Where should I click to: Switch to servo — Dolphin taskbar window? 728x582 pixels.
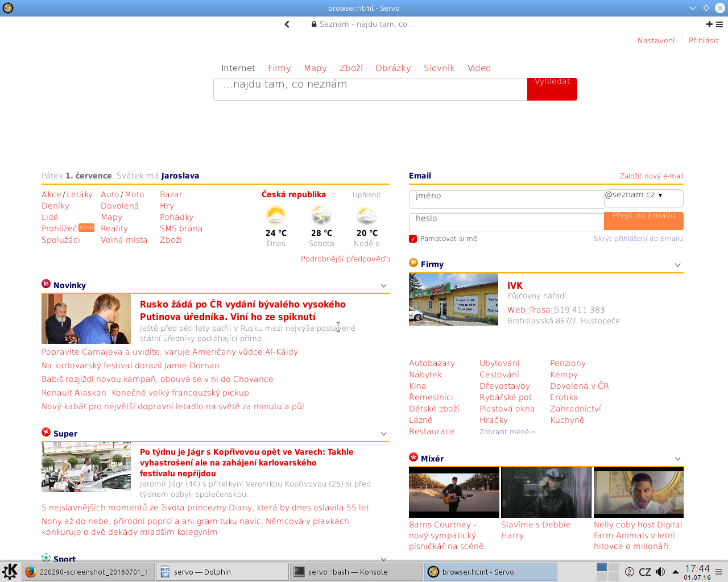222,572
